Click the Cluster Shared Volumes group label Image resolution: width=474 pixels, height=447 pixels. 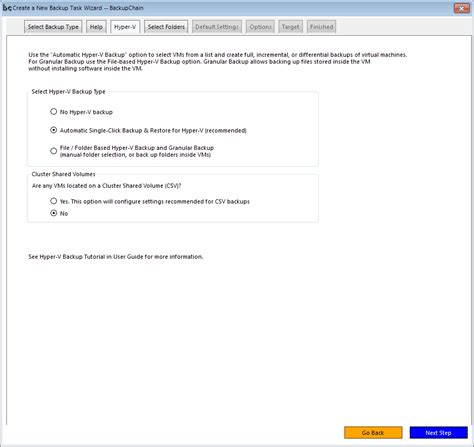click(x=63, y=174)
